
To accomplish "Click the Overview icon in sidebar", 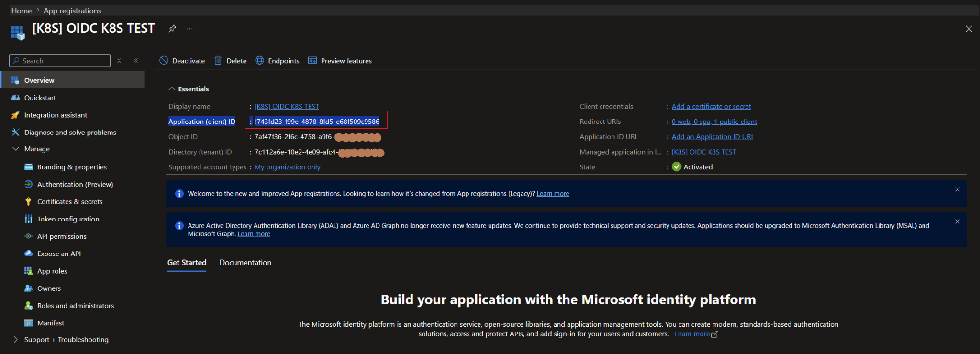I will 15,80.
